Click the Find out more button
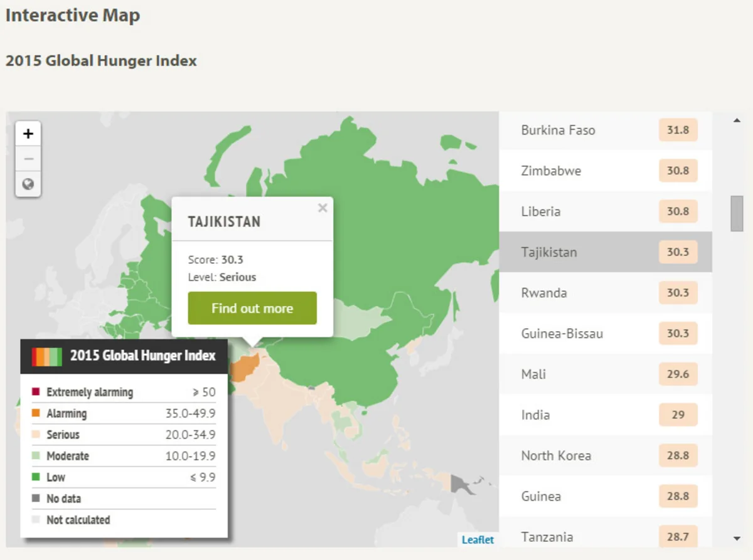This screenshot has height=560, width=753. click(252, 308)
